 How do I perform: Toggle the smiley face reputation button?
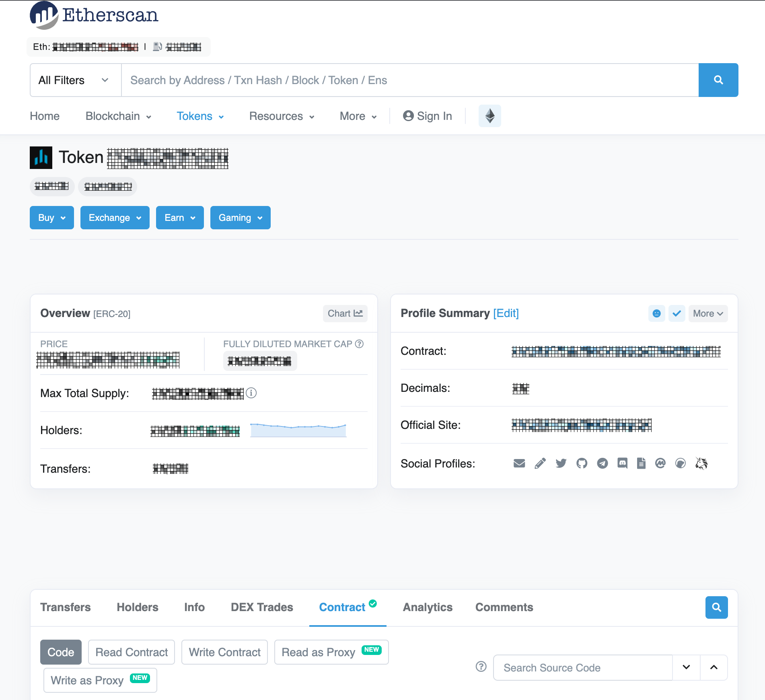pyautogui.click(x=656, y=313)
